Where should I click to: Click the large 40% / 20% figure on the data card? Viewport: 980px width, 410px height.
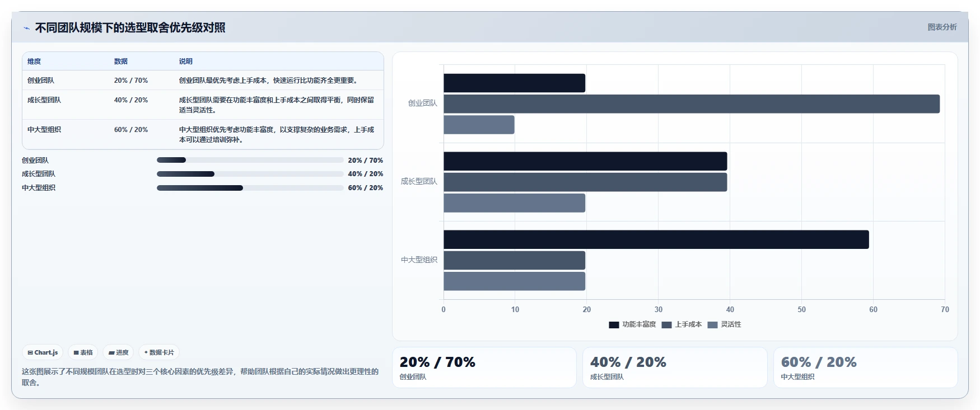click(x=628, y=362)
